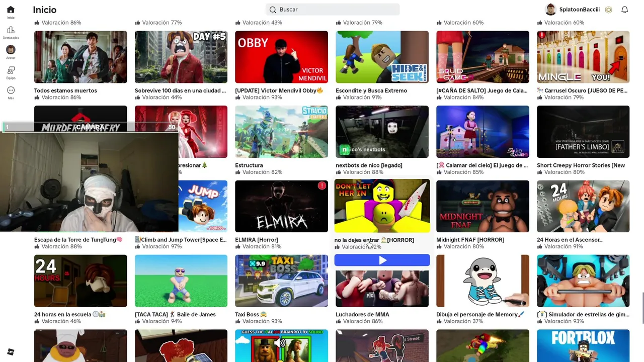The width and height of the screenshot is (644, 362).
Task: Open Carrusel Oscuro Mingle thumbnail
Action: (x=583, y=57)
